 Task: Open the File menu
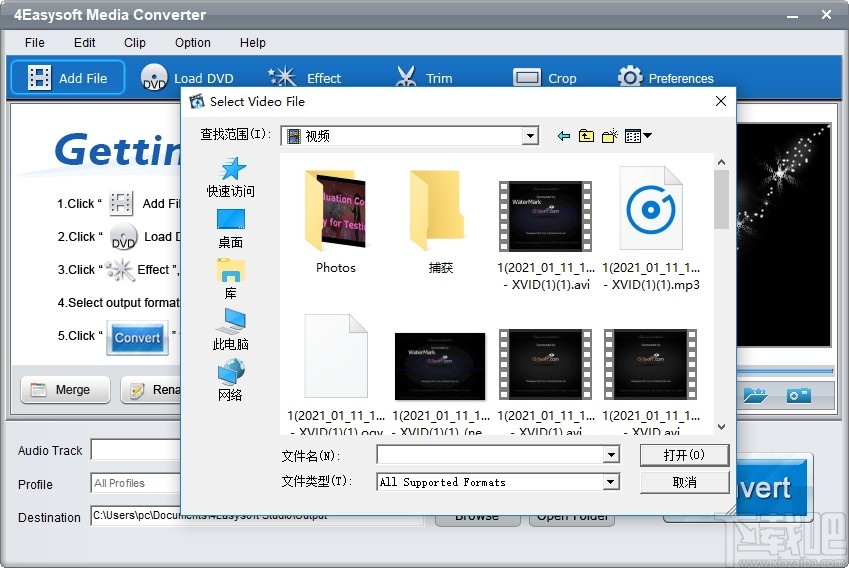point(35,43)
